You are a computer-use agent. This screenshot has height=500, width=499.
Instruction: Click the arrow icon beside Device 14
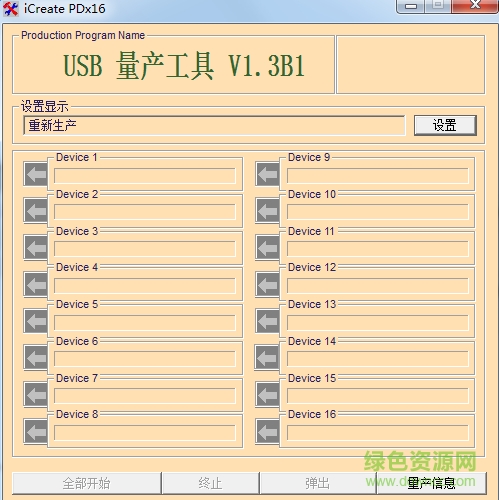click(x=267, y=358)
